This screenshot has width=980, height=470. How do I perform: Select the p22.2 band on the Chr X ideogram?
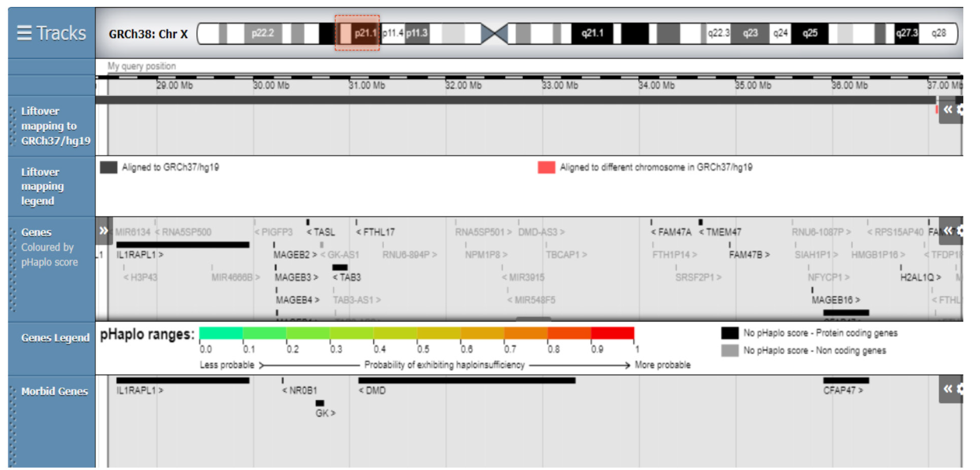pos(263,33)
